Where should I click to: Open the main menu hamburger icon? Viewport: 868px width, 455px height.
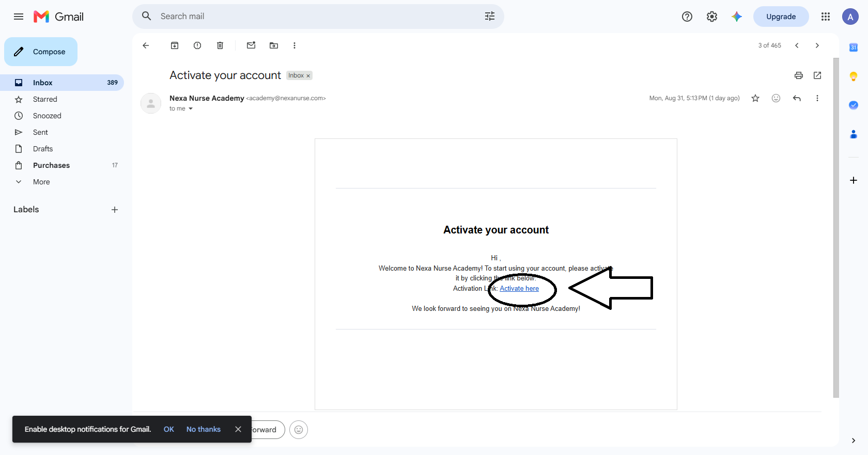point(19,17)
